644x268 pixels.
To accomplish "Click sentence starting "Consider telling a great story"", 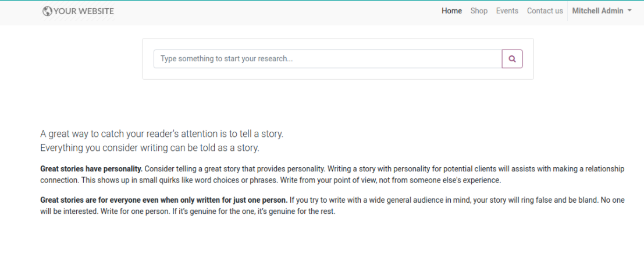I will point(235,169).
